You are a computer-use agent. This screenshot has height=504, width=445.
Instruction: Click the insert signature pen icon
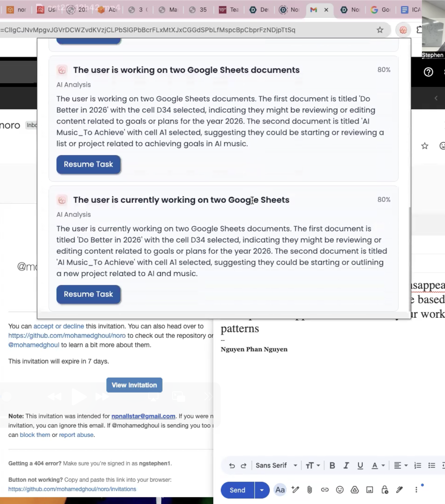coord(400,490)
